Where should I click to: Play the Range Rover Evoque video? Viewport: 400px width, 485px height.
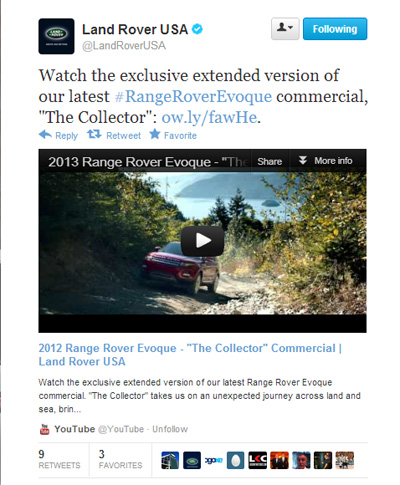202,241
